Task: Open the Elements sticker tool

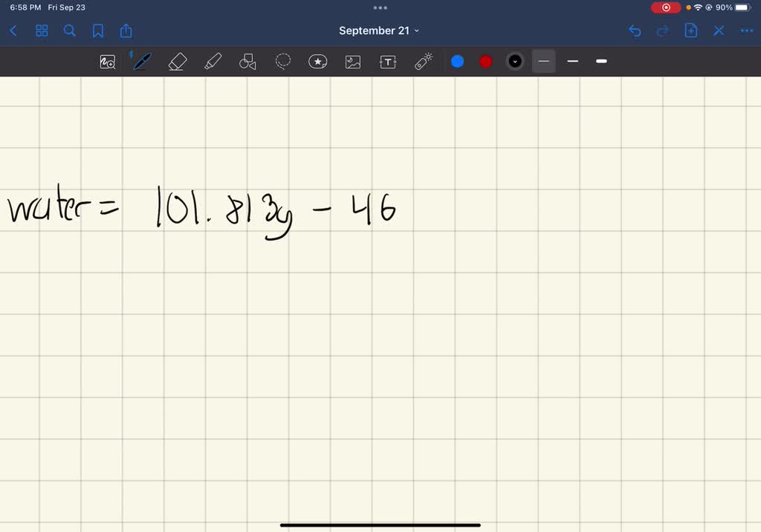Action: tap(318, 62)
